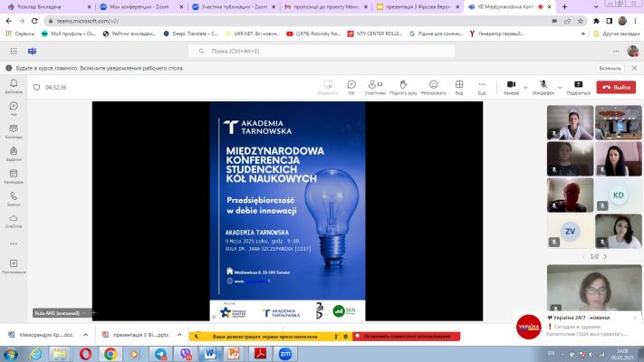The image size is (644, 362).
Task: Open Opera from the taskbar
Action: pyautogui.click(x=85, y=354)
